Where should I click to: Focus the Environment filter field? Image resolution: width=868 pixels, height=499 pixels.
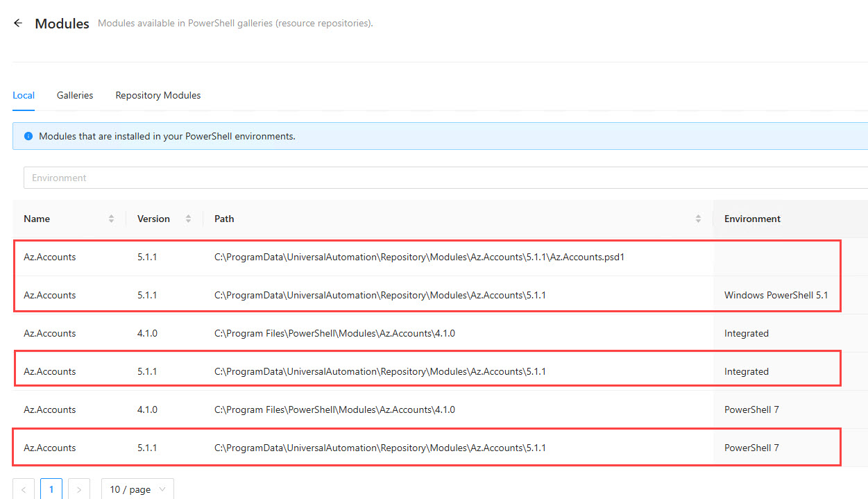[x=445, y=178]
